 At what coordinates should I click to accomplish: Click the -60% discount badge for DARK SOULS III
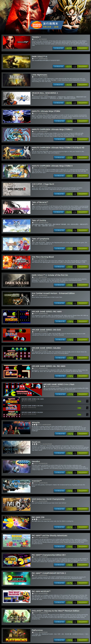click(68, 66)
